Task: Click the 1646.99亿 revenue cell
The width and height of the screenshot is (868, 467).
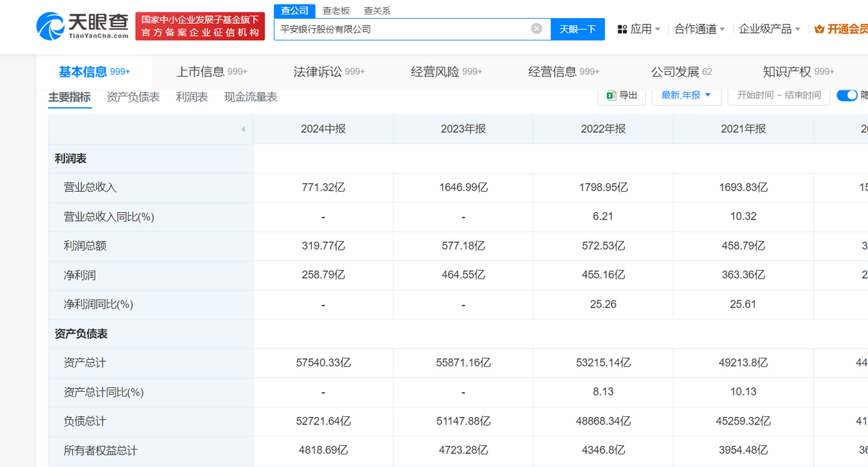Action: 463,188
